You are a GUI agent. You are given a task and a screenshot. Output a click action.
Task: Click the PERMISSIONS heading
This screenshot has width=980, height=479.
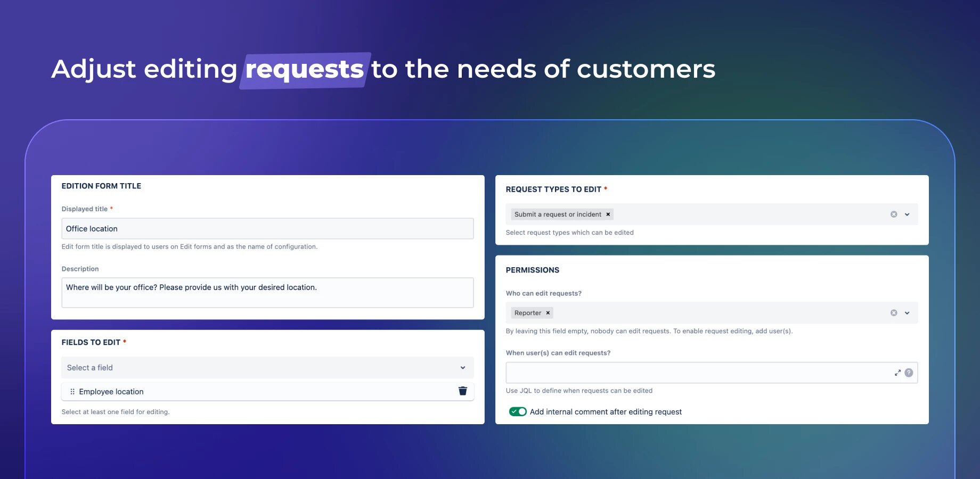tap(533, 270)
